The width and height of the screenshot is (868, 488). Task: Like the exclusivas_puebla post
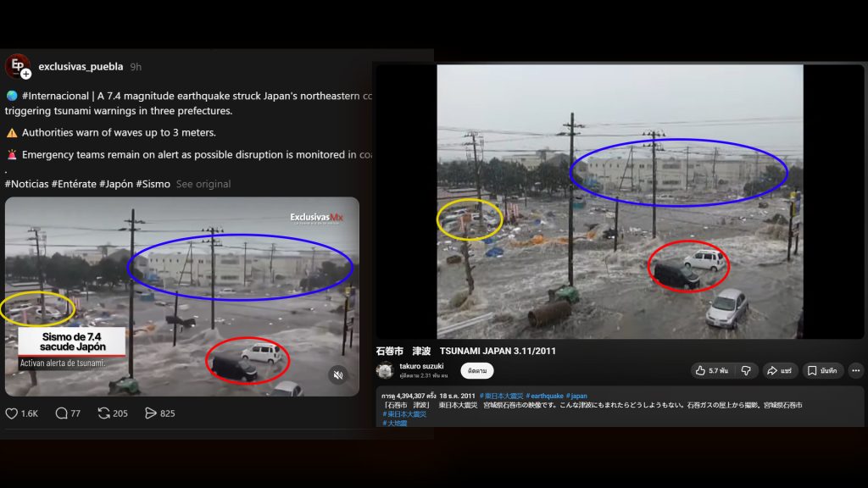pyautogui.click(x=13, y=413)
